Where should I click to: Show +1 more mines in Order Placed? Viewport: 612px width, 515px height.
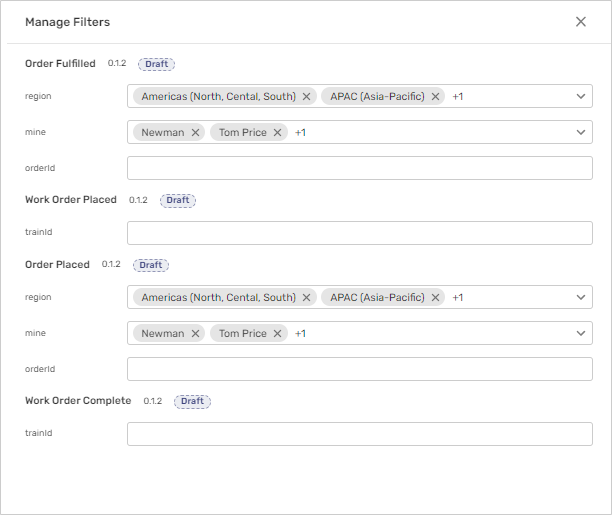pyautogui.click(x=300, y=334)
